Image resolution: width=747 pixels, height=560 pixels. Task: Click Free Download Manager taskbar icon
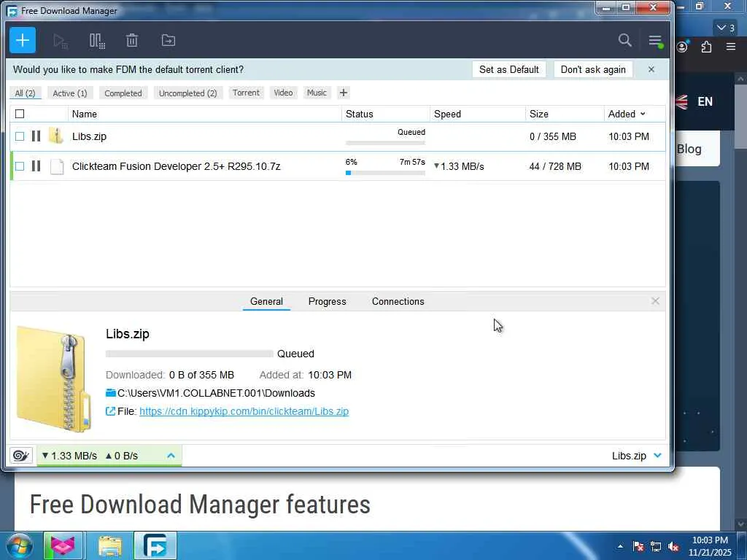point(155,545)
